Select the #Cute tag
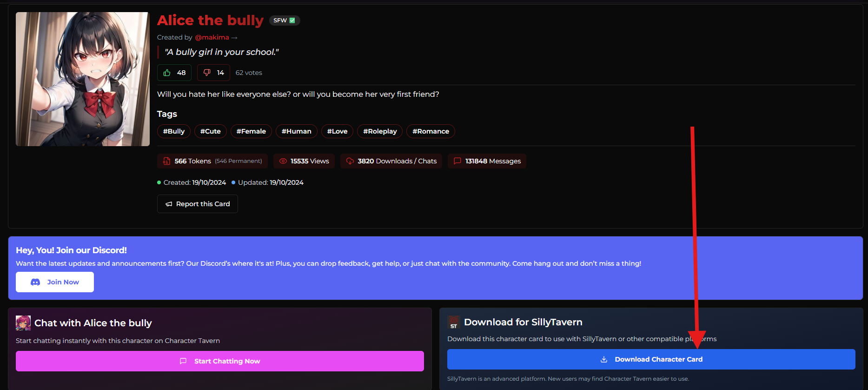 tap(211, 131)
